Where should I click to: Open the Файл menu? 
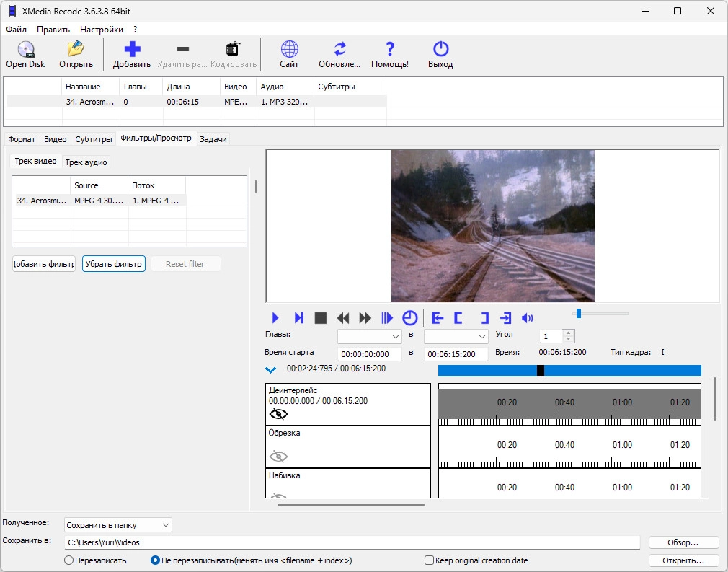(x=17, y=30)
